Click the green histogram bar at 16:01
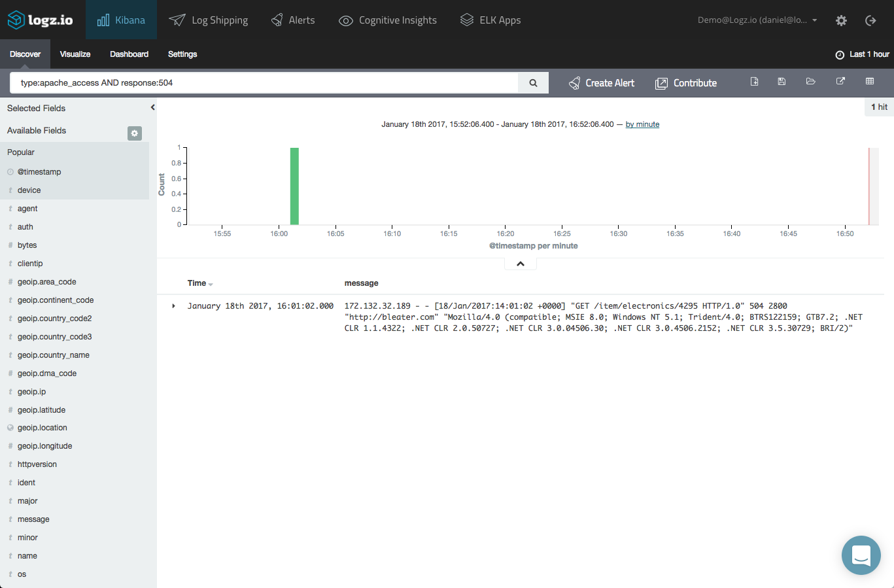This screenshot has width=894, height=588. (x=294, y=186)
